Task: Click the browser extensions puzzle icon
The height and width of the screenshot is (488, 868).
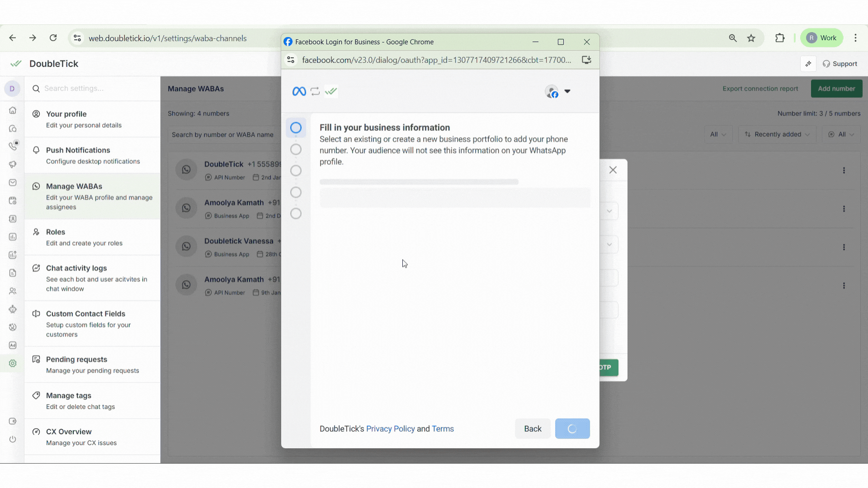Action: [x=780, y=38]
